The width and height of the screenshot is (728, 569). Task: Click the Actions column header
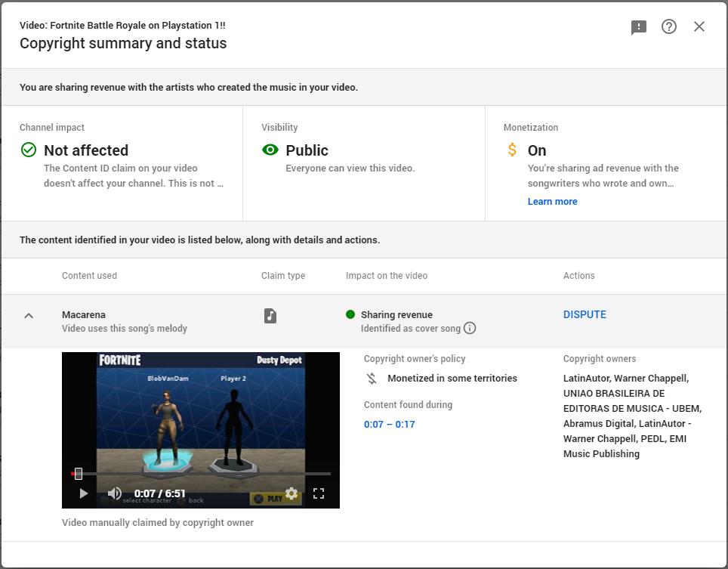(x=578, y=276)
